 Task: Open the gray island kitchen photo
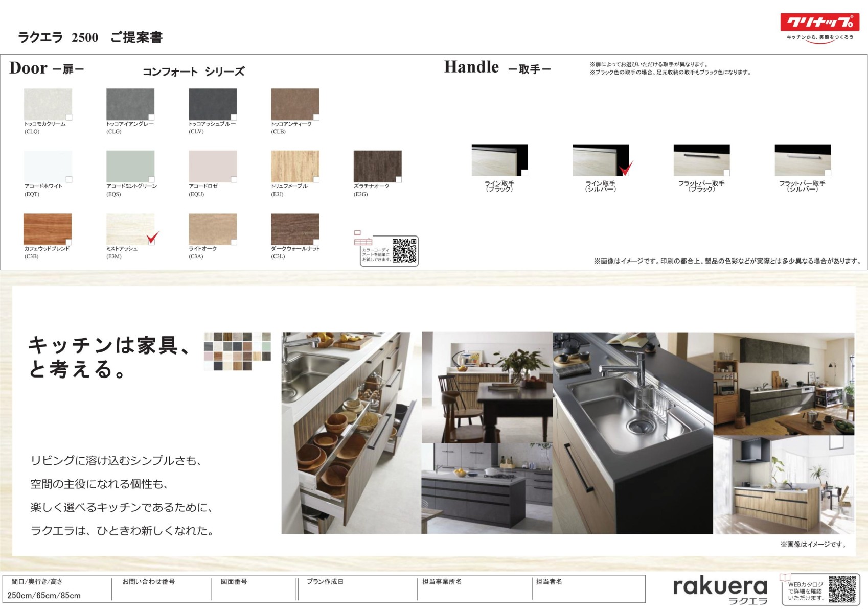(487, 489)
